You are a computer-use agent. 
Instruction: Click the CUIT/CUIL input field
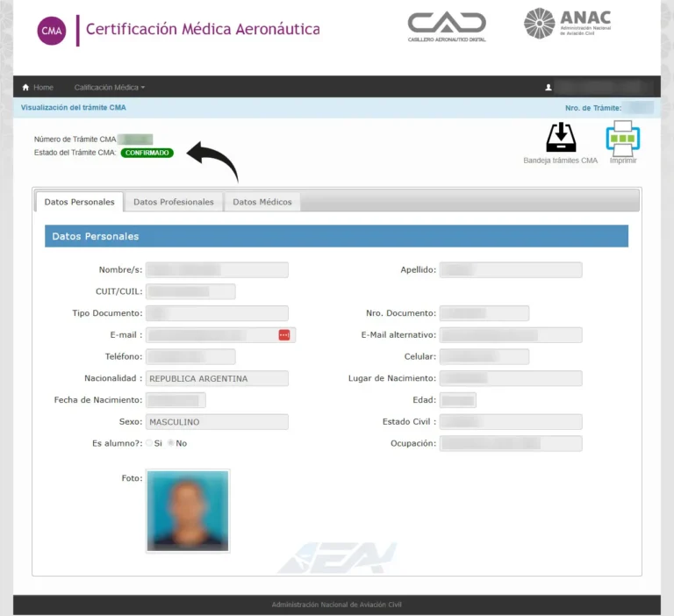coord(190,291)
